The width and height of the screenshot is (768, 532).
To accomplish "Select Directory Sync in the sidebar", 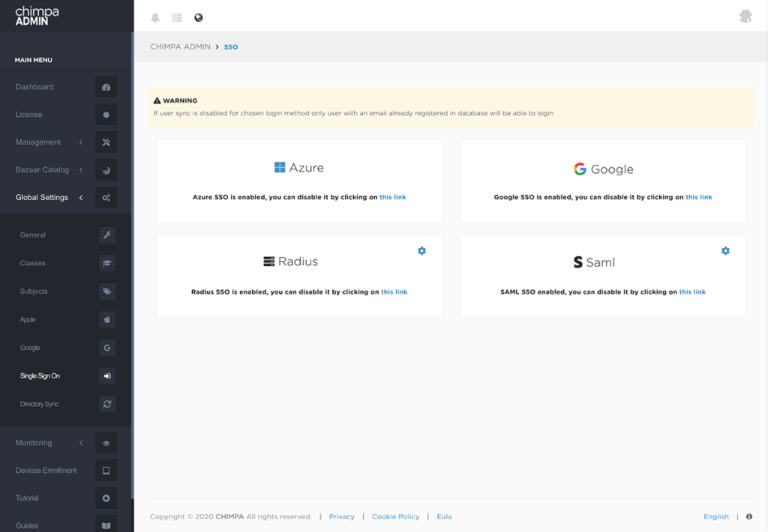I will pyautogui.click(x=39, y=405).
